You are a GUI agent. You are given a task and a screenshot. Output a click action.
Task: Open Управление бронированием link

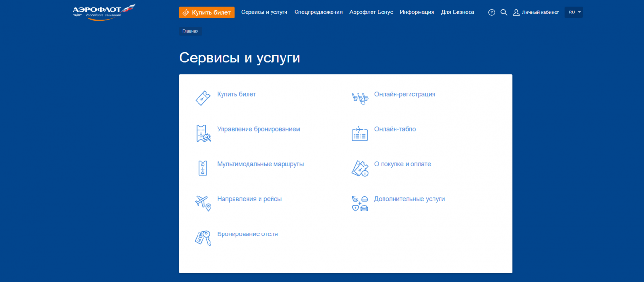pos(259,129)
